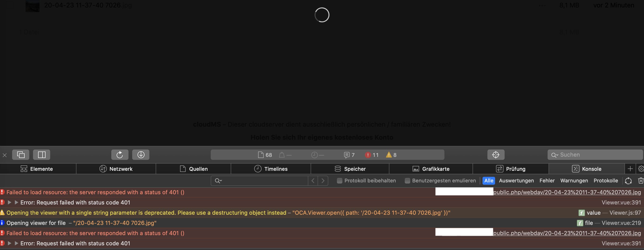
Task: Detach inspector into separate window
Action: click(x=21, y=155)
